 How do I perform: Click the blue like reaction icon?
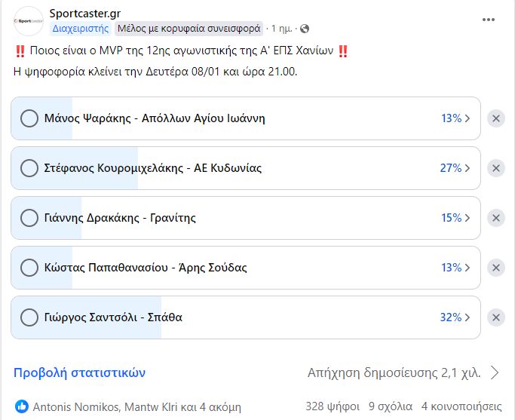pyautogui.click(x=22, y=406)
